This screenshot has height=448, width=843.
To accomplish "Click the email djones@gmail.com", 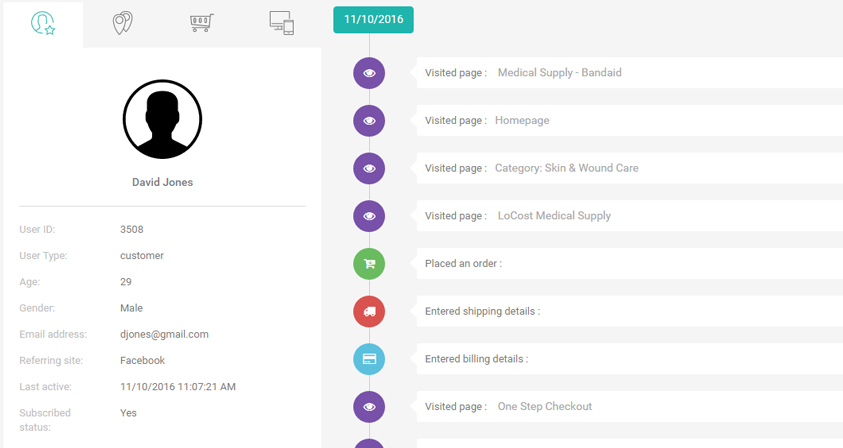I will [x=164, y=335].
